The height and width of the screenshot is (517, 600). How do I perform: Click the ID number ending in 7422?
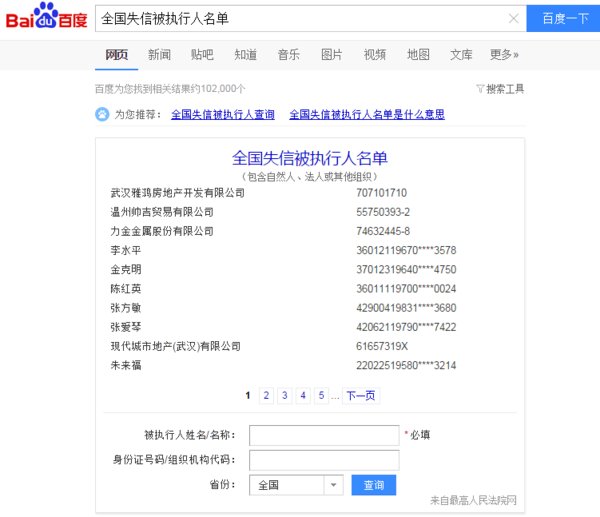point(406,327)
